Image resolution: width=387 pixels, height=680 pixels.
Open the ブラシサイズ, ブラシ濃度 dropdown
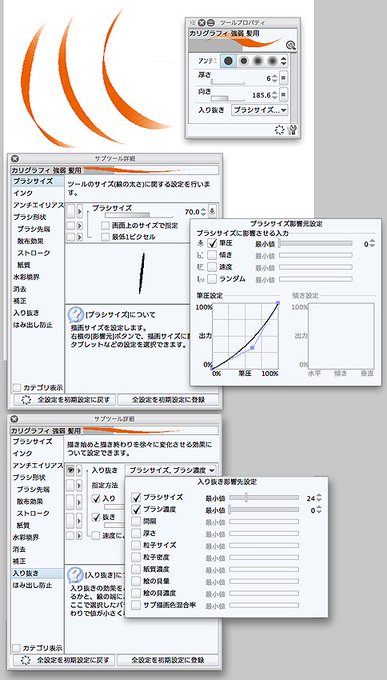(171, 470)
